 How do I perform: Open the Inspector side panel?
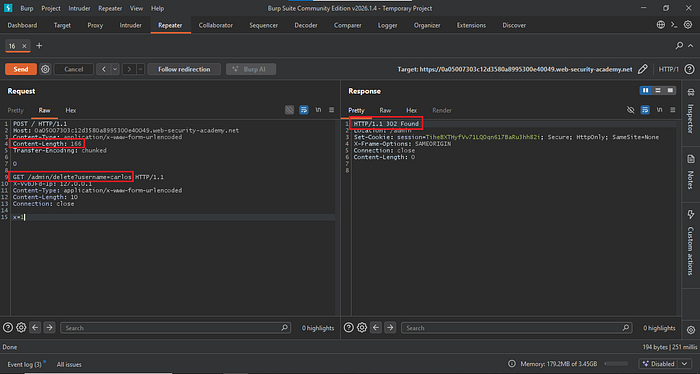tap(691, 111)
